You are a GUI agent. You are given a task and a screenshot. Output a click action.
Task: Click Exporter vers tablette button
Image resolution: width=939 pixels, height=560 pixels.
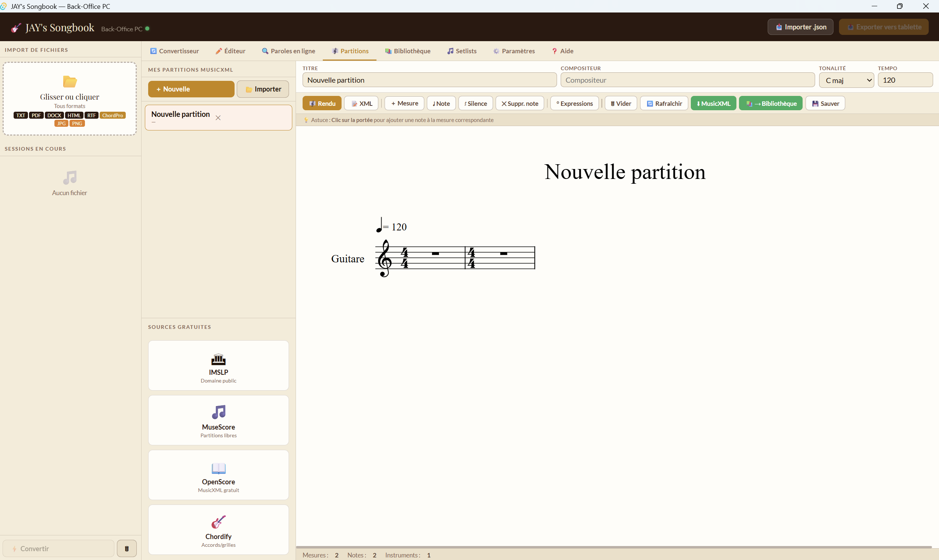tap(883, 27)
